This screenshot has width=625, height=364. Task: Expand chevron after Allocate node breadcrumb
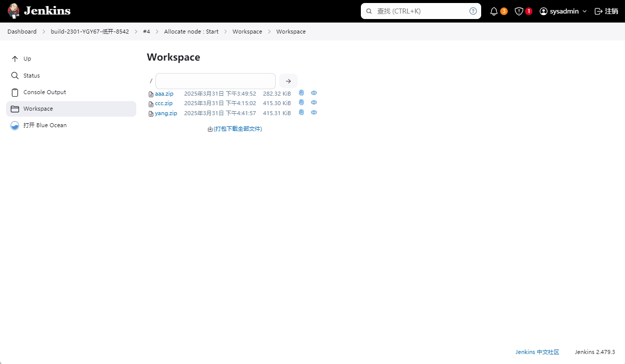point(226,32)
